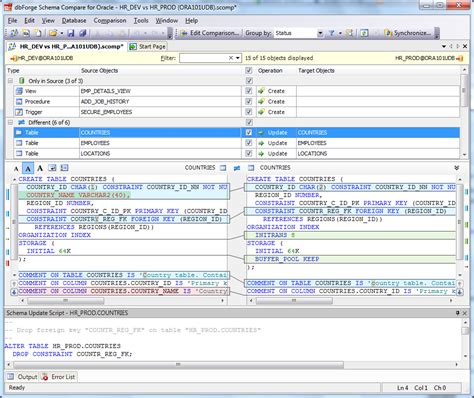Click the table icon left of right COUNTRIES label
Viewport: 474px width, 398px height.
251,168
